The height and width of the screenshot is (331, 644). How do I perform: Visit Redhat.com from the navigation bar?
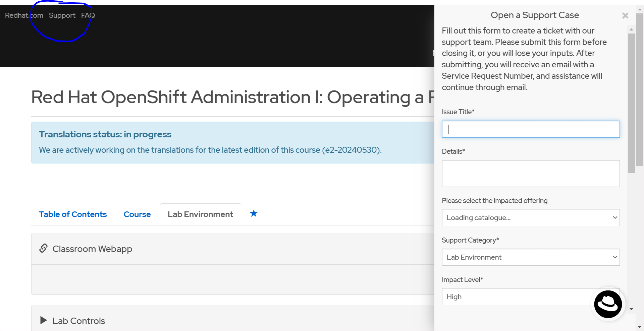23,15
